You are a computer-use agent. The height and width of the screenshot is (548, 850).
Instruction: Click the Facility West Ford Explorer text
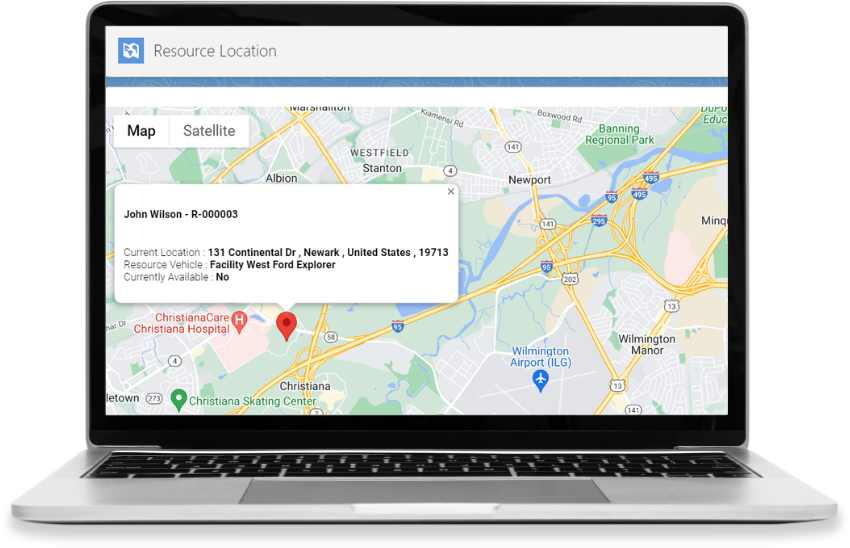click(x=273, y=265)
